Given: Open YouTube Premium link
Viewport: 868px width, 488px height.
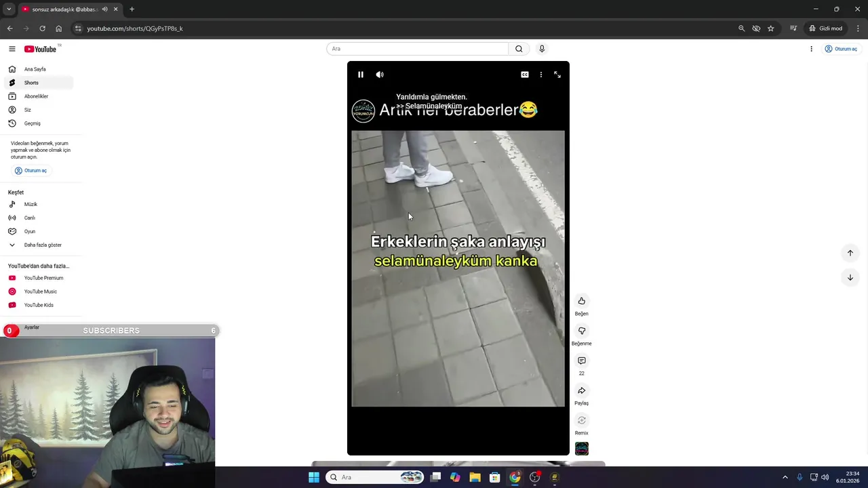Looking at the screenshot, I should (38, 278).
